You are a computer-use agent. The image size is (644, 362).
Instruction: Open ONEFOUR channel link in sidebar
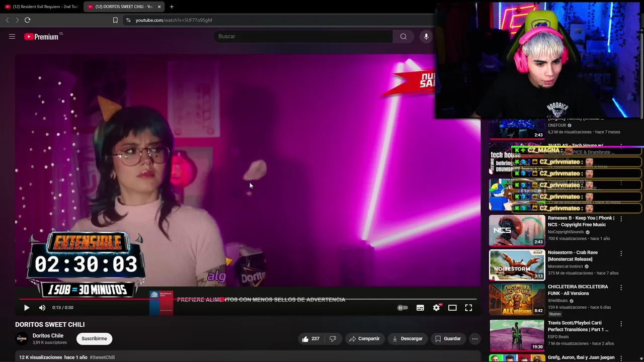tap(557, 125)
